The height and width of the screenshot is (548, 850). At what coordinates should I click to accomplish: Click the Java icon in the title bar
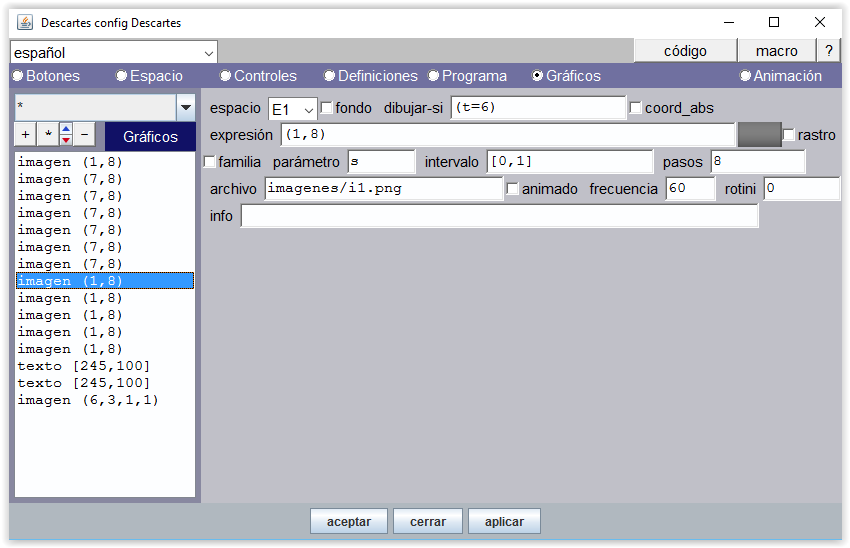pyautogui.click(x=24, y=22)
